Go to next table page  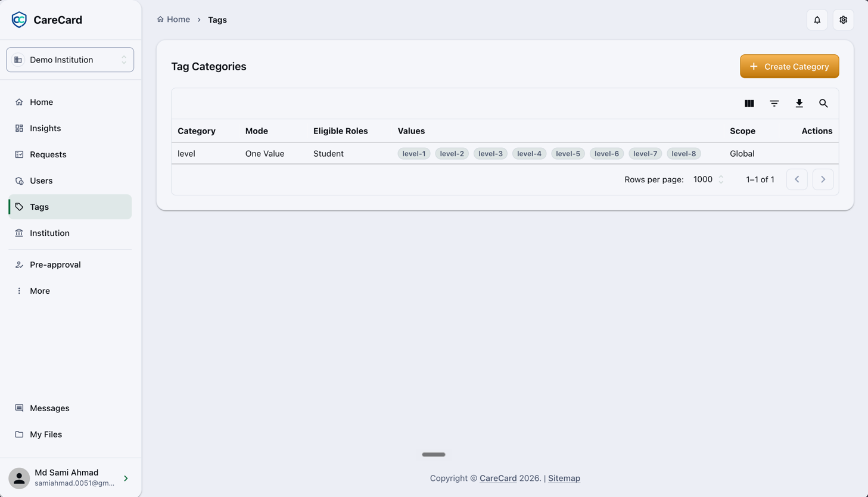pos(823,179)
